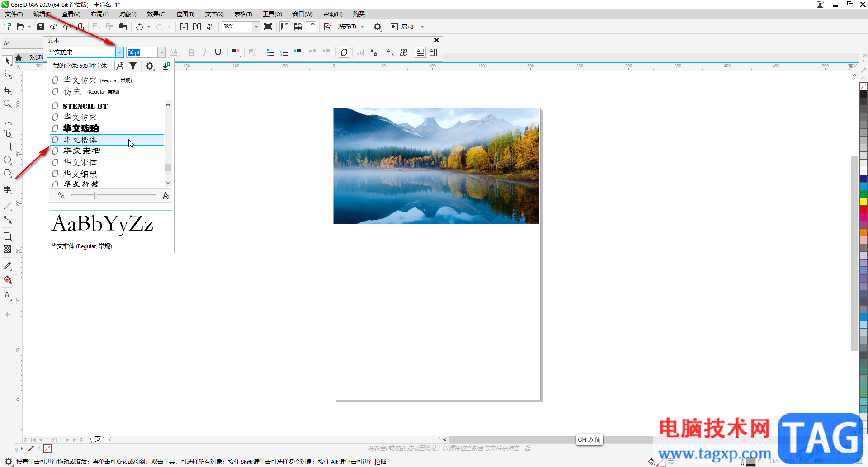Choose the 华文隶书 font
This screenshot has height=467, width=868.
click(107, 151)
